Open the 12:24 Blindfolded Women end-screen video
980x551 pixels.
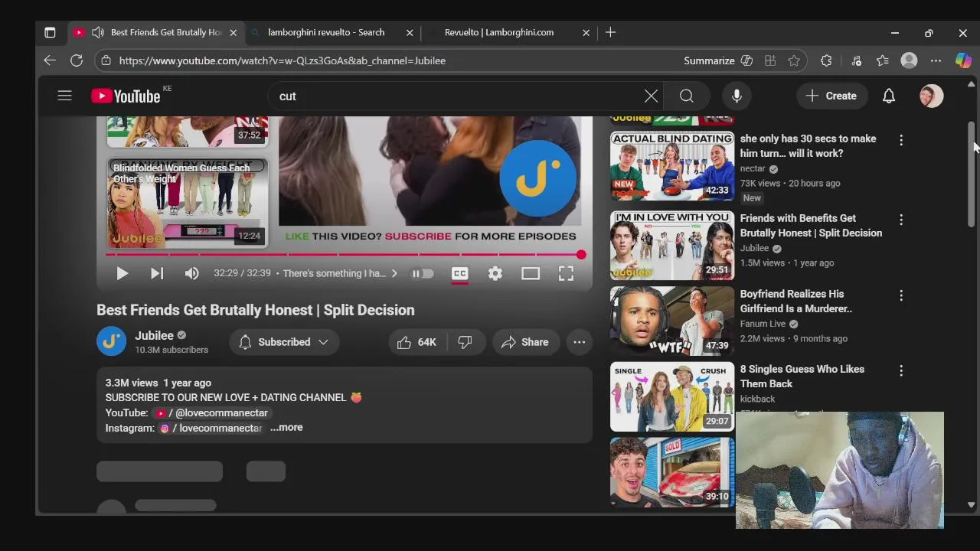[x=188, y=202]
